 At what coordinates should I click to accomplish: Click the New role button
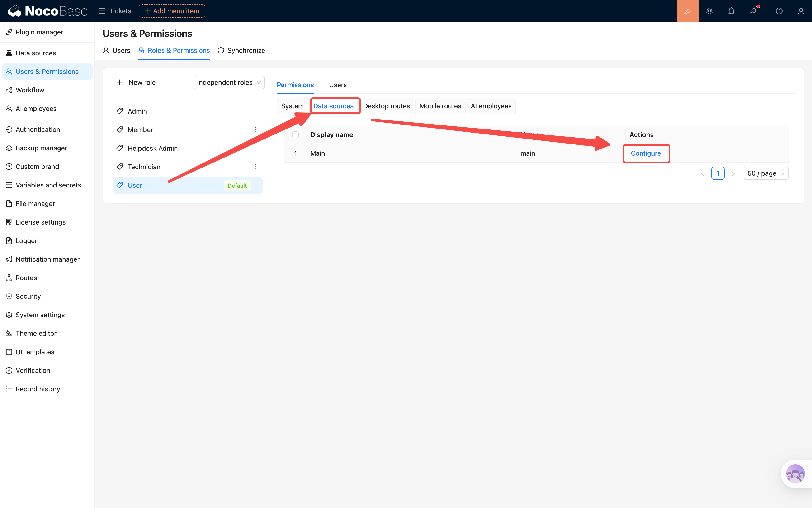click(136, 82)
